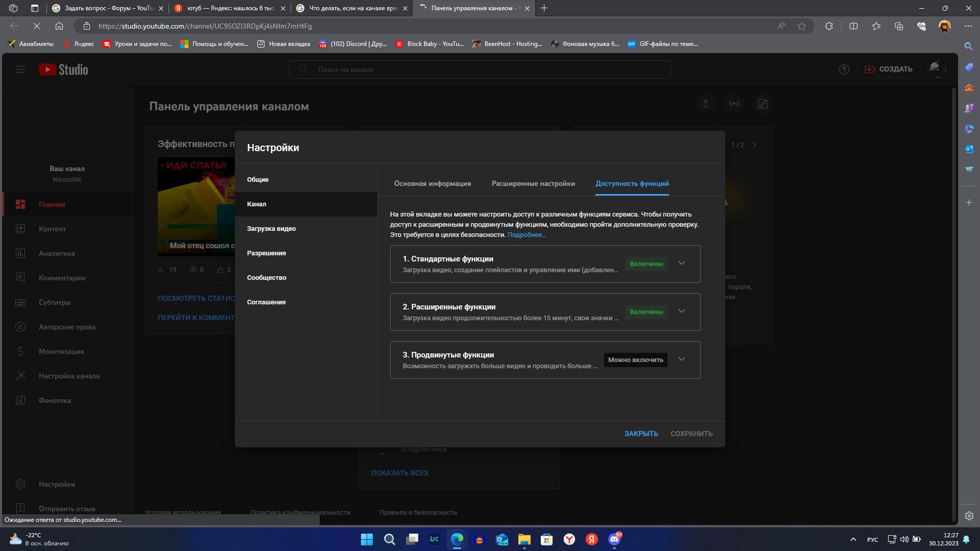Open Загрузка видео settings section
Screen dimensions: 980x551
306,229
